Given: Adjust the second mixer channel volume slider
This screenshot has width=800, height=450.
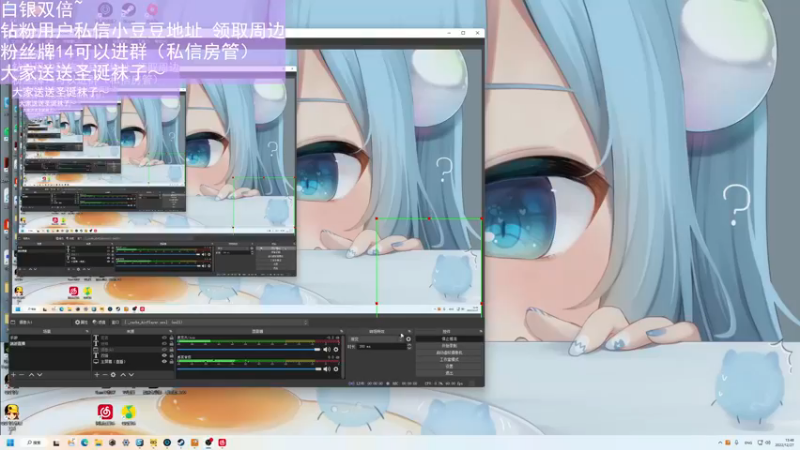Looking at the screenshot, I should (x=249, y=369).
